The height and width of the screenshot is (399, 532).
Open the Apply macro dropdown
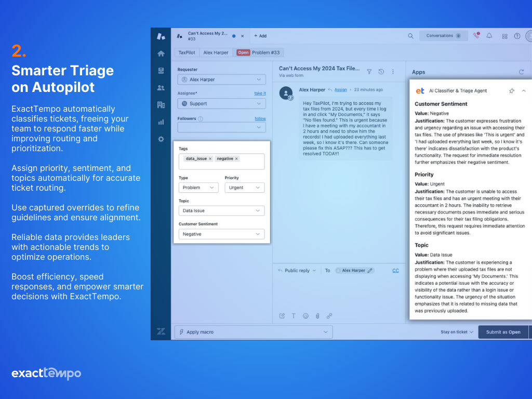[x=254, y=332]
